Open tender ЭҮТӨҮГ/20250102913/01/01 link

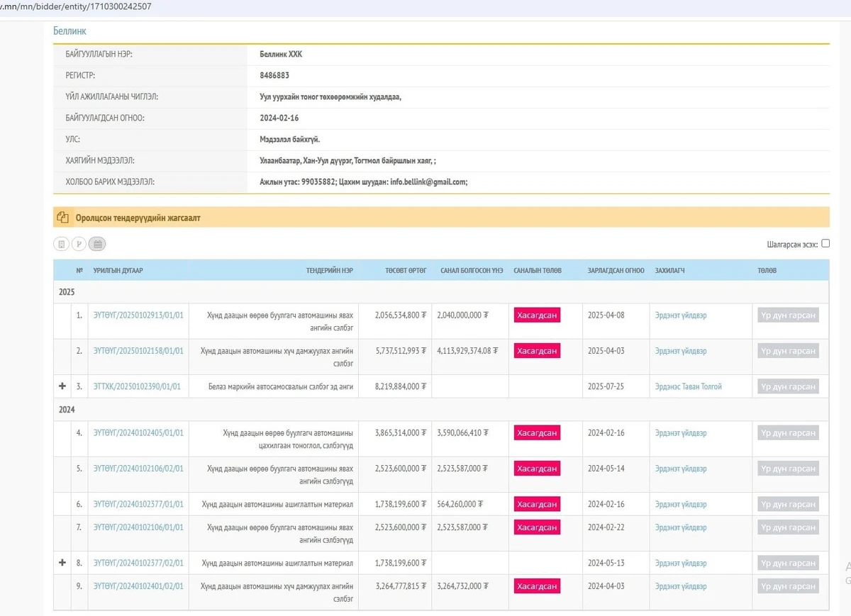[138, 315]
